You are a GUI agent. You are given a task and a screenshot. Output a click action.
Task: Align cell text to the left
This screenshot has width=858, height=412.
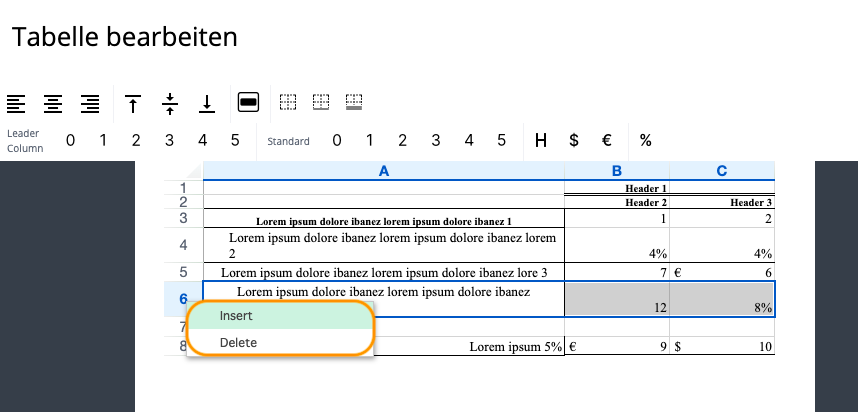click(x=16, y=103)
